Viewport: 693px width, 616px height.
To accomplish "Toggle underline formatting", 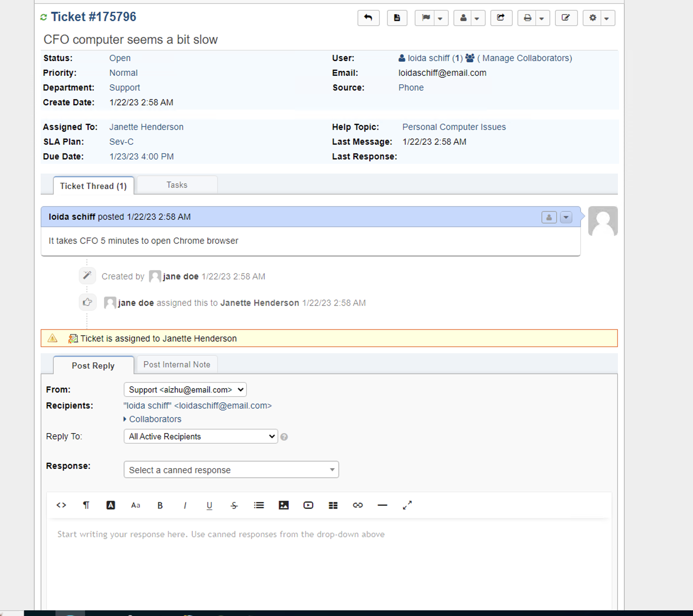I will pos(209,505).
